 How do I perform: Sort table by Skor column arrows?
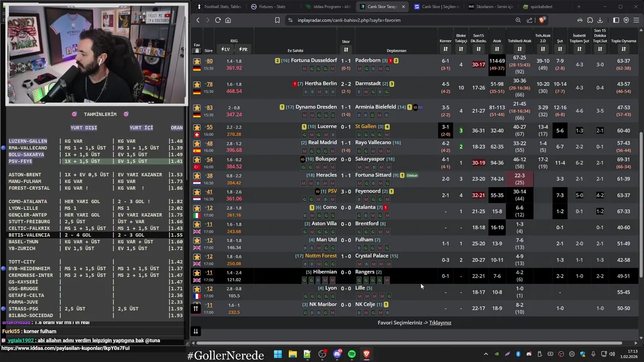click(346, 49)
